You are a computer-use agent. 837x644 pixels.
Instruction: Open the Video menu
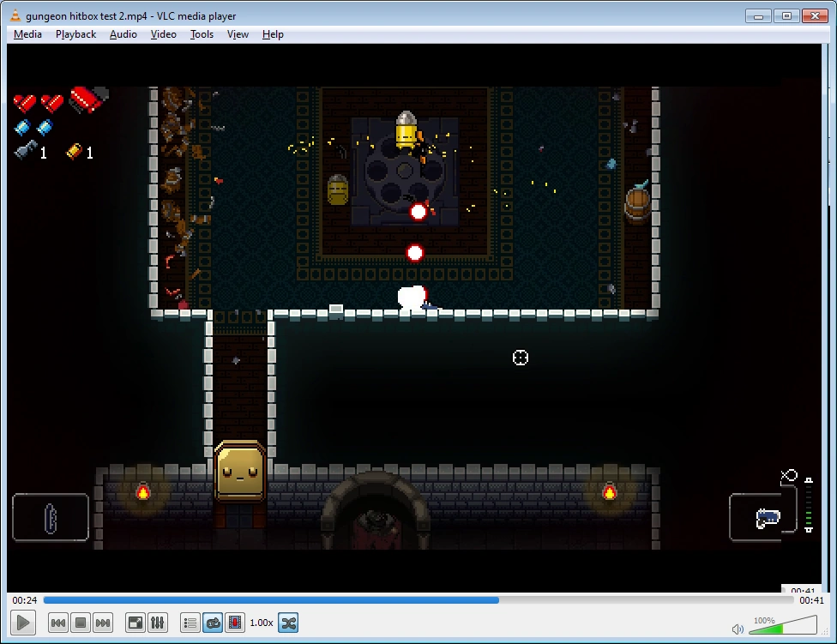pyautogui.click(x=163, y=34)
